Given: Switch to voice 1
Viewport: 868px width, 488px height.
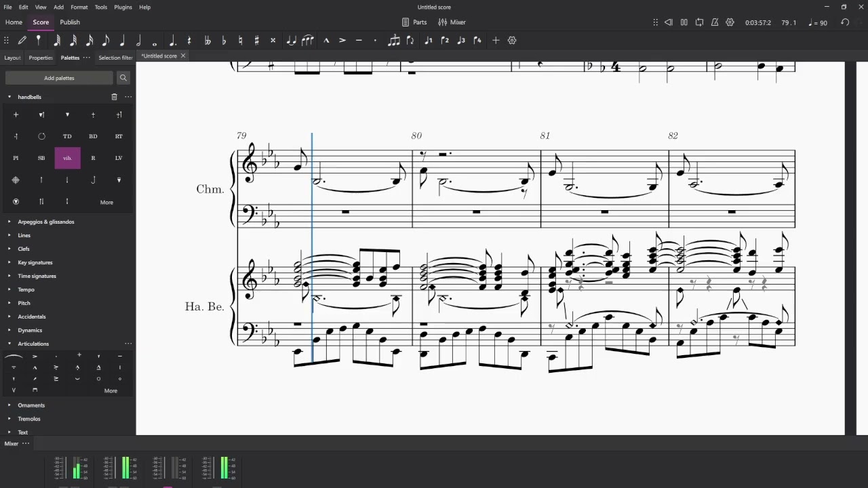Looking at the screenshot, I should coord(428,41).
